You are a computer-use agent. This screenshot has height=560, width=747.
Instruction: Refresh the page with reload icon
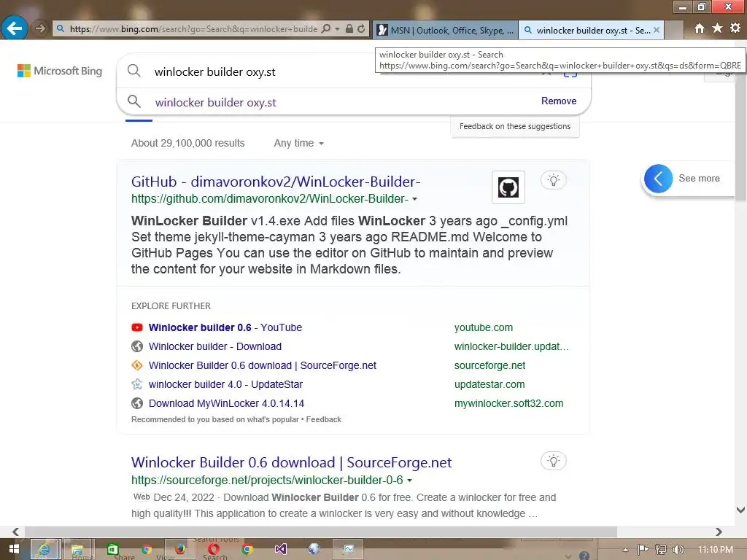pos(362,28)
